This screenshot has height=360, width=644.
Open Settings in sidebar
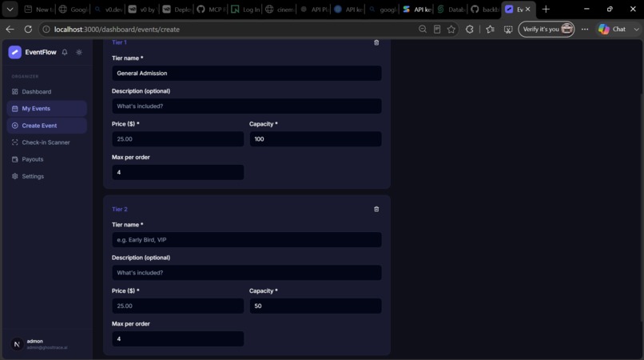click(x=47, y=176)
